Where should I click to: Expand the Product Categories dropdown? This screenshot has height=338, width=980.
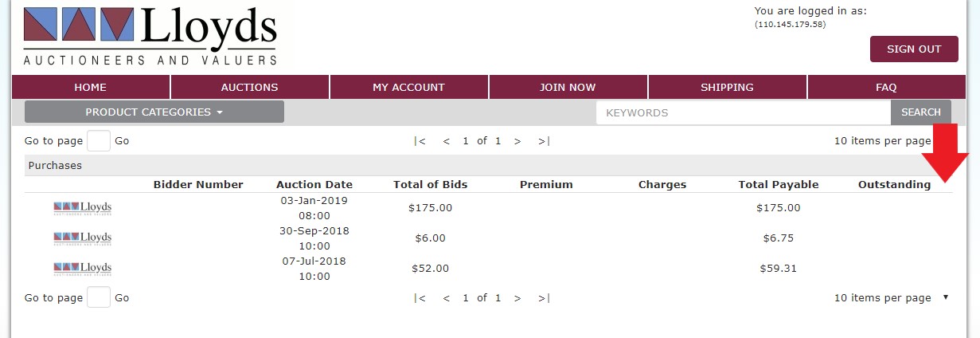(x=154, y=112)
